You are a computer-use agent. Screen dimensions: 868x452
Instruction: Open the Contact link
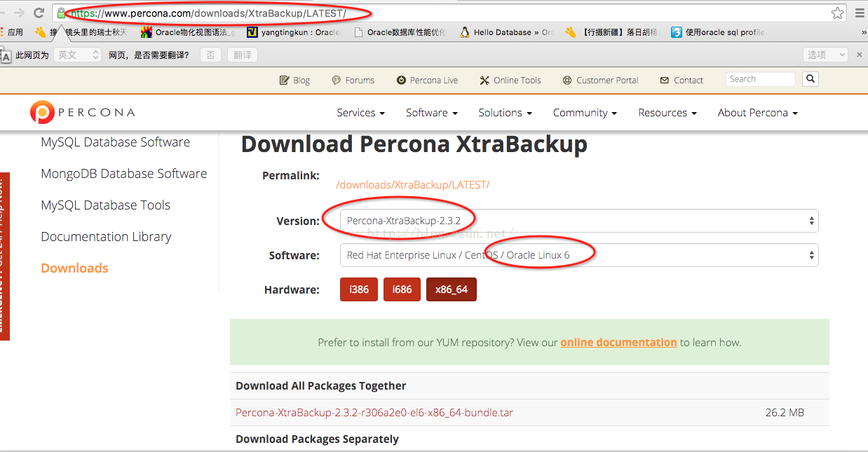point(681,80)
